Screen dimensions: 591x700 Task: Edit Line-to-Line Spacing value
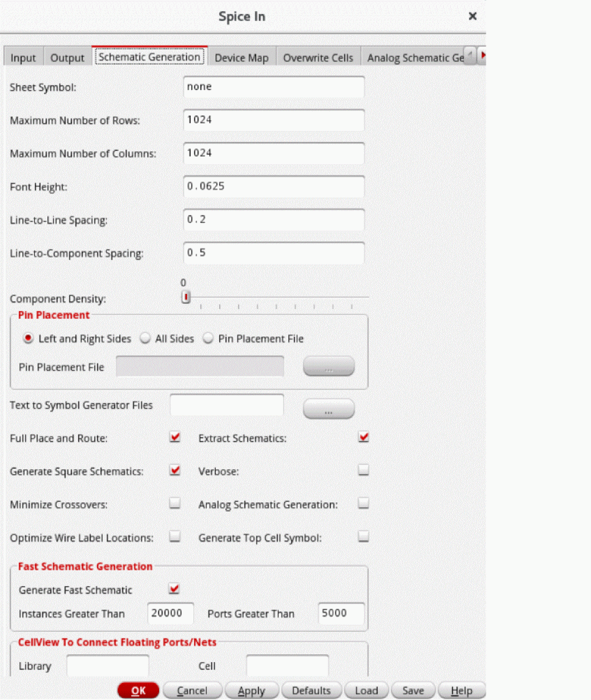tap(274, 219)
